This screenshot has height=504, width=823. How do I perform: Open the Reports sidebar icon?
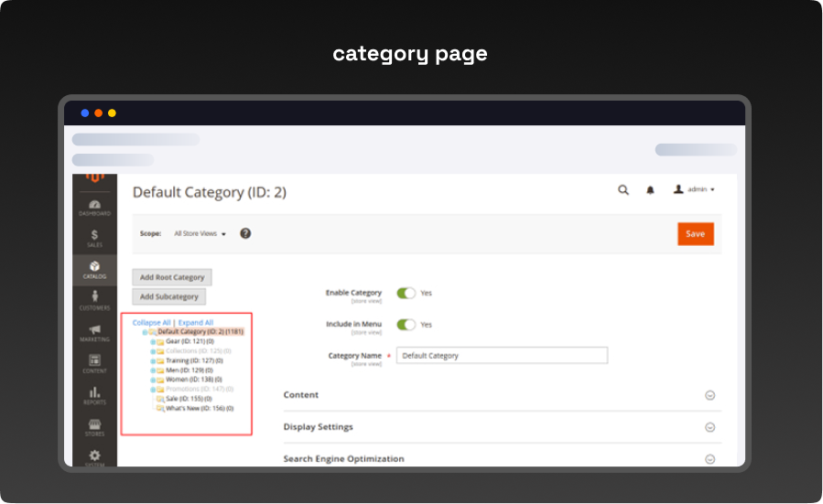point(95,395)
